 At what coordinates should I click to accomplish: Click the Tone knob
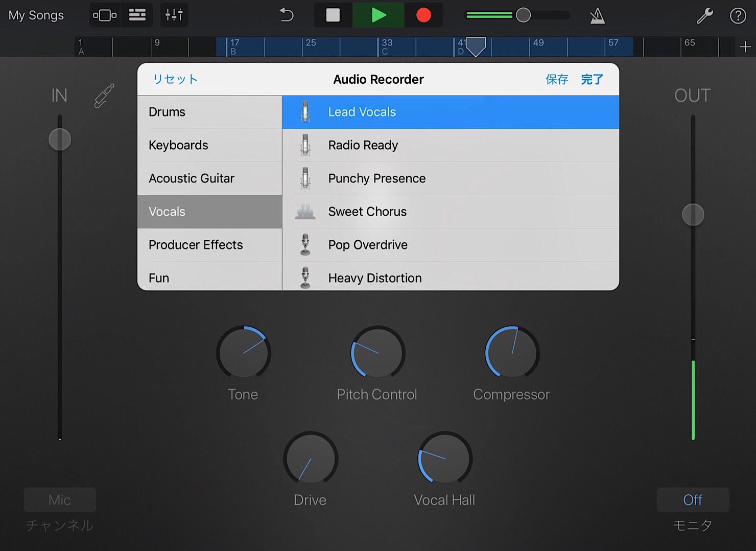pyautogui.click(x=244, y=353)
